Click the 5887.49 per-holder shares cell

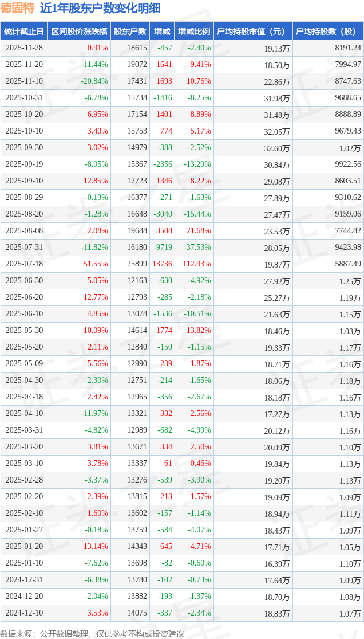(347, 264)
